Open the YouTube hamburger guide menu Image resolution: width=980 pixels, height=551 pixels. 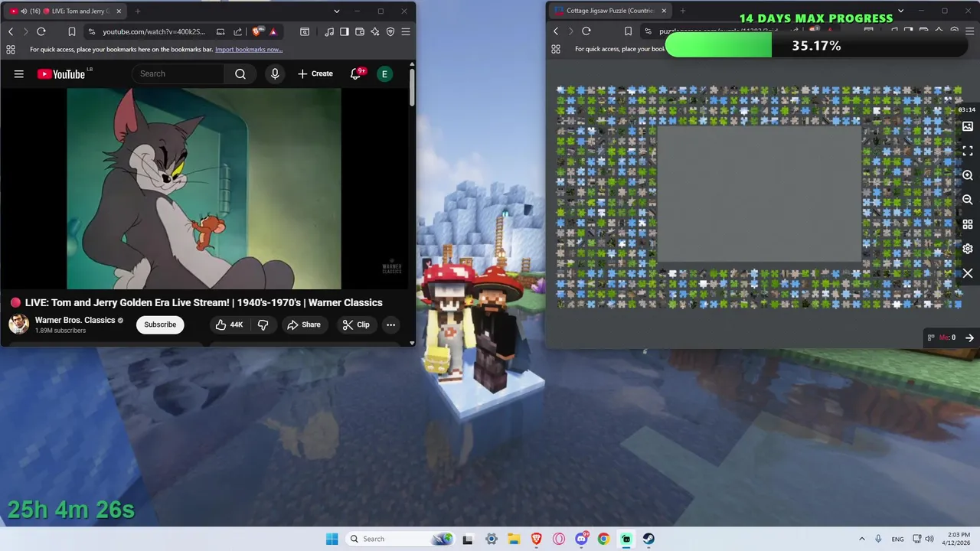(19, 74)
